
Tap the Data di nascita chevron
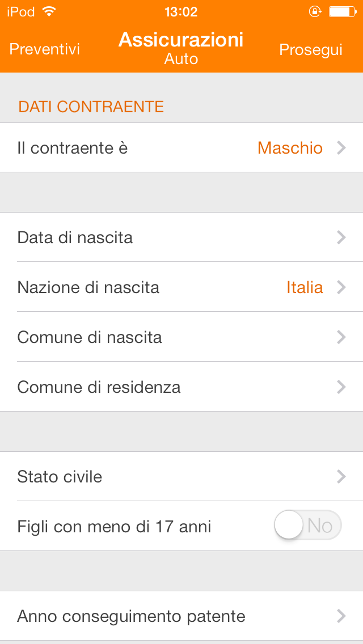[341, 237]
